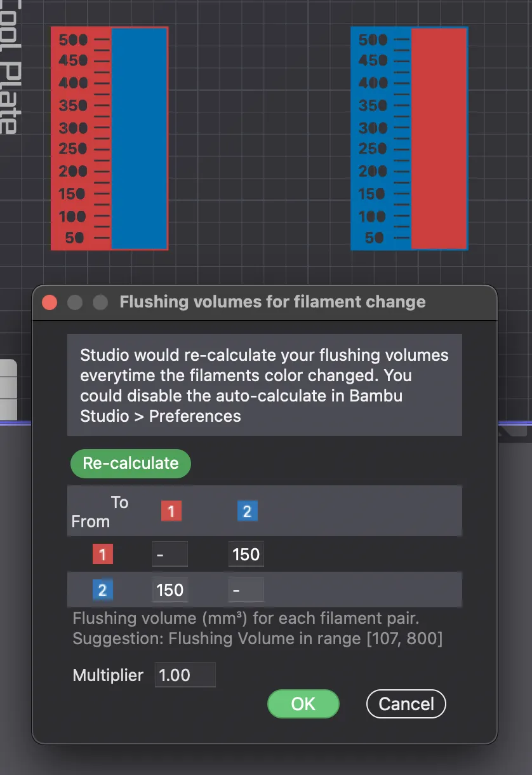Click the dash field in filament 1 row
This screenshot has height=775, width=532.
click(170, 554)
